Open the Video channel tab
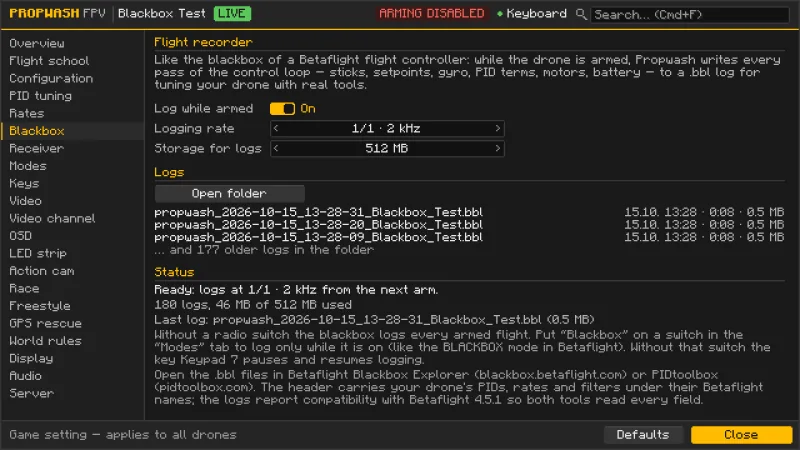This screenshot has width=800, height=450. [72, 218]
